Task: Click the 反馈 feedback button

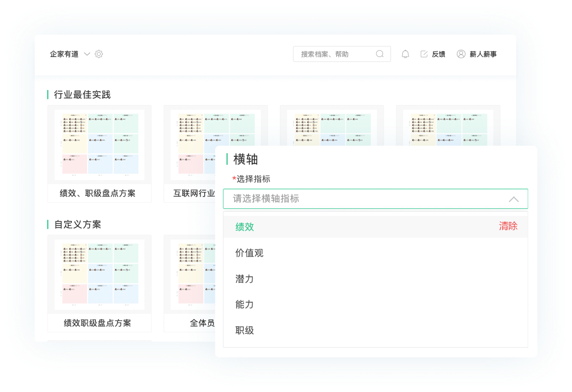Action: click(435, 54)
